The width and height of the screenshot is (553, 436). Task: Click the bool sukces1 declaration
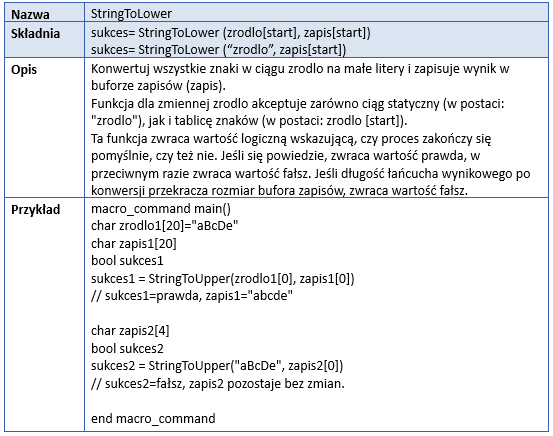(127, 261)
